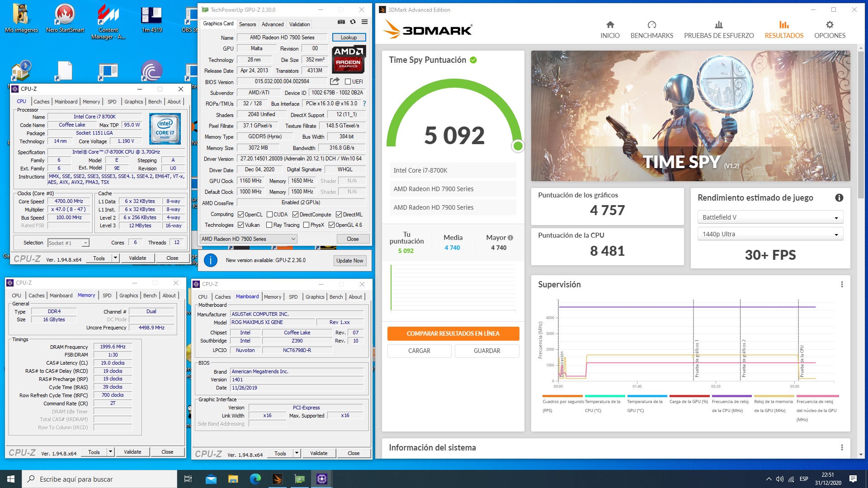This screenshot has height=488, width=868.
Task: Open INICIO home icon in 3DMark
Action: 610,24
